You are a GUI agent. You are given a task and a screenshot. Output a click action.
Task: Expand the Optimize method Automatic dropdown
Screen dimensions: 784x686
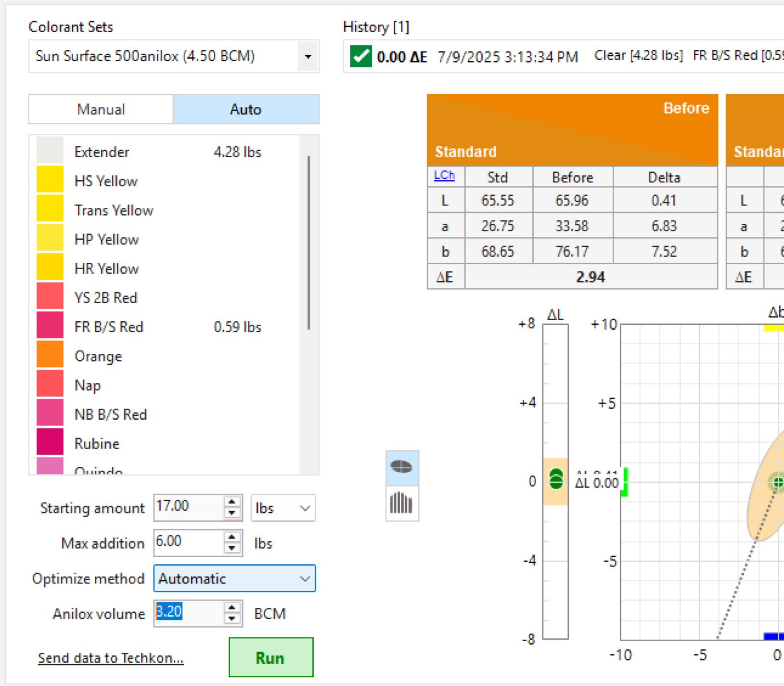pos(234,578)
